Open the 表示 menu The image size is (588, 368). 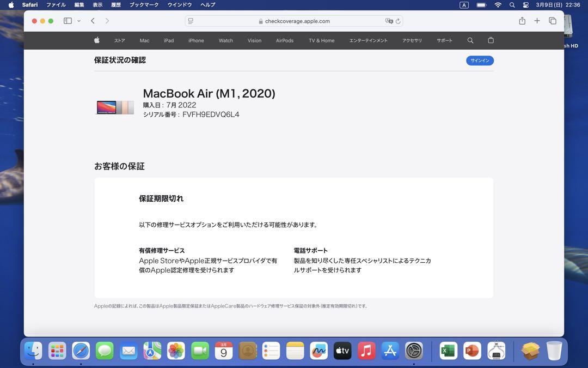[97, 5]
